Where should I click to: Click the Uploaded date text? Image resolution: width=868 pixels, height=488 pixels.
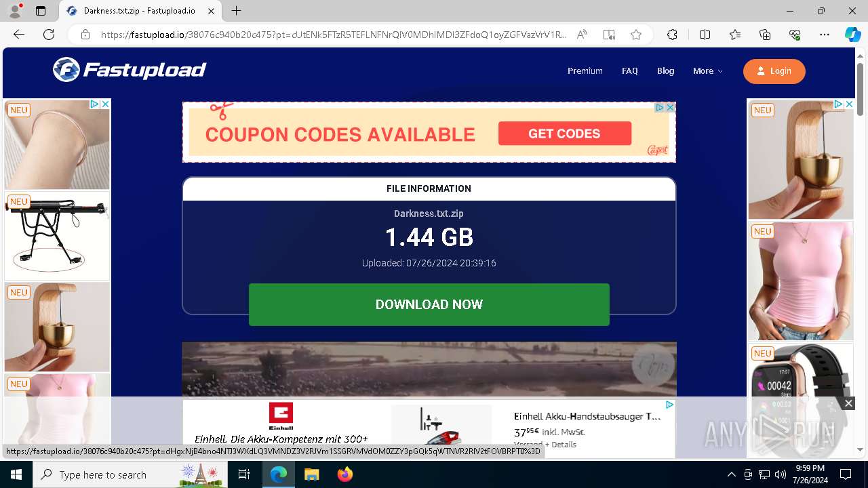pos(429,263)
